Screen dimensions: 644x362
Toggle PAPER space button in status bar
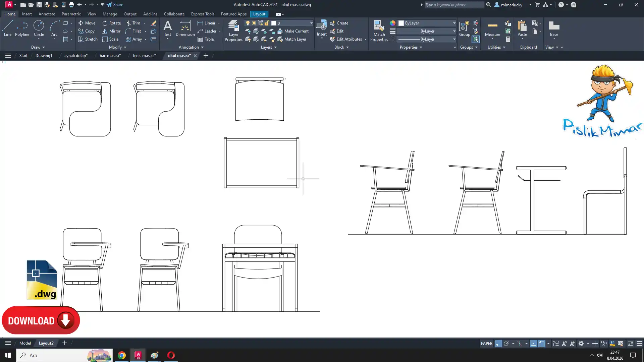pyautogui.click(x=486, y=344)
